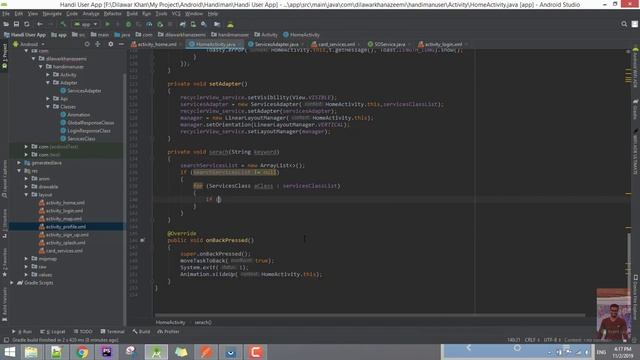Open the VCS menu
Viewport: 640px width, 360px height.
(x=176, y=13)
